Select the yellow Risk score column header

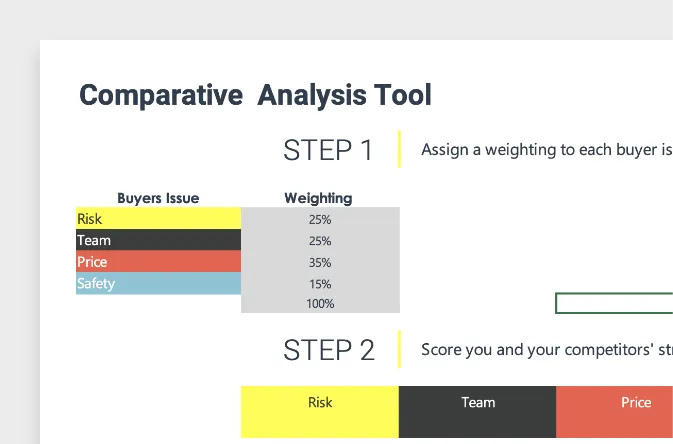(320, 412)
